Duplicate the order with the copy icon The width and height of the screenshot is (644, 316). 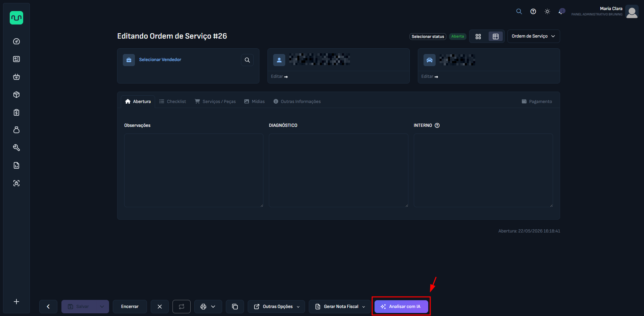point(235,307)
